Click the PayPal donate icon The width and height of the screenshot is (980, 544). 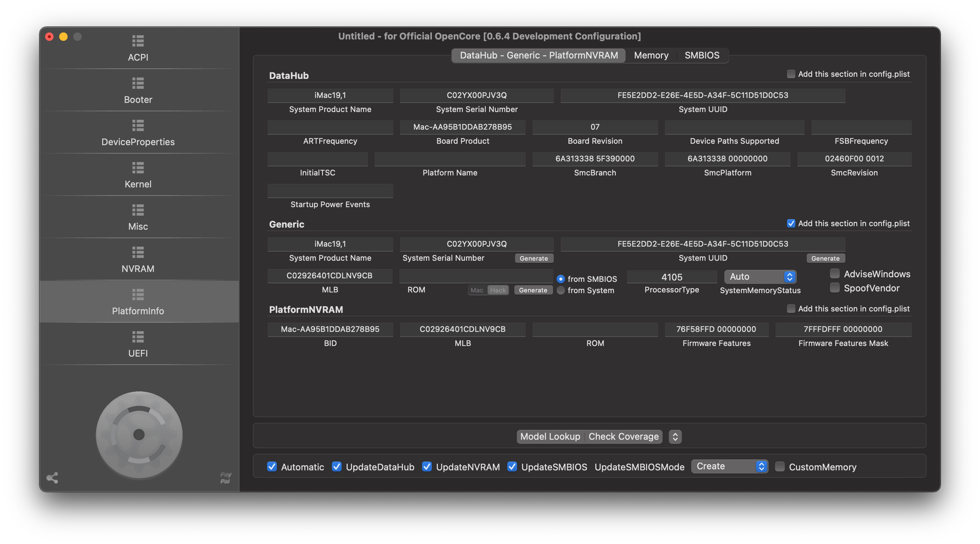coord(225,478)
